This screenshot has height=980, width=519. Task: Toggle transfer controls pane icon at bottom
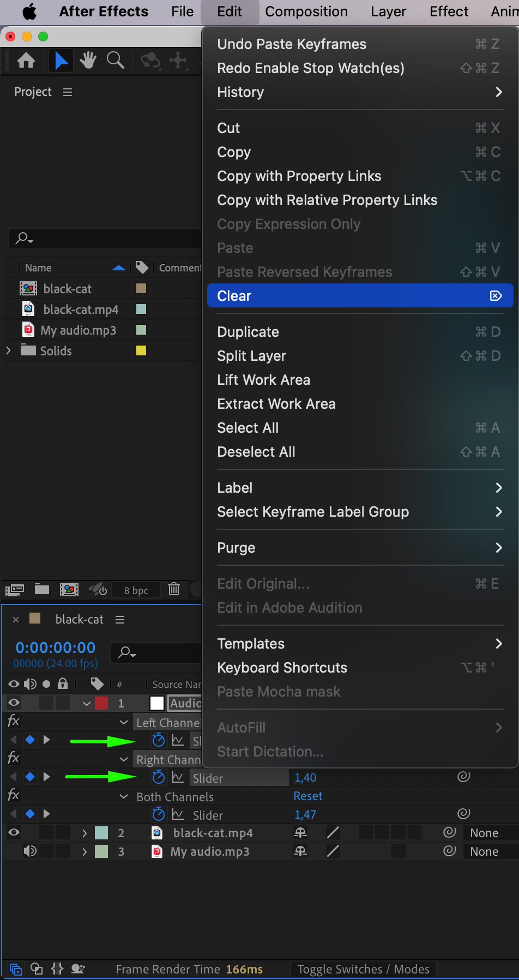pyautogui.click(x=37, y=969)
